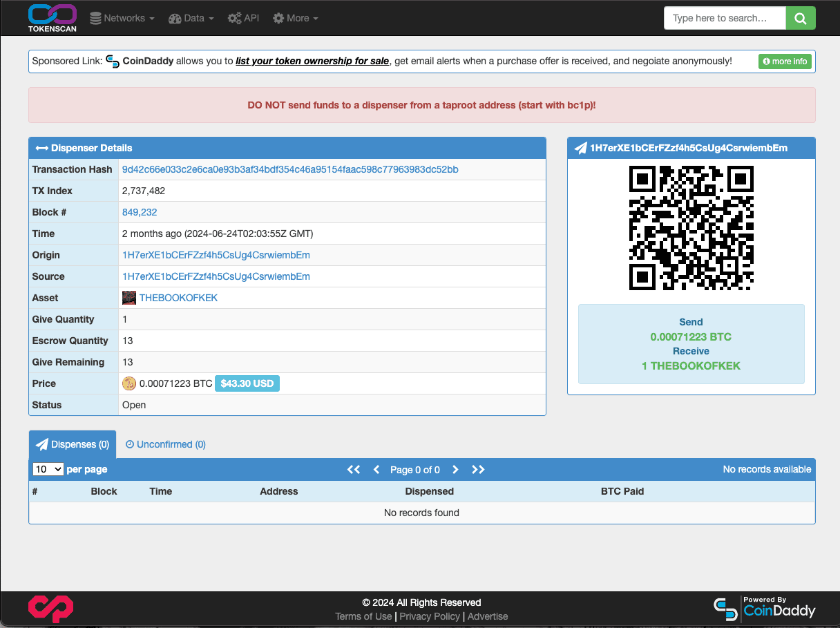The image size is (840, 628).
Task: Select the Dispenses (0) tab
Action: (x=73, y=444)
